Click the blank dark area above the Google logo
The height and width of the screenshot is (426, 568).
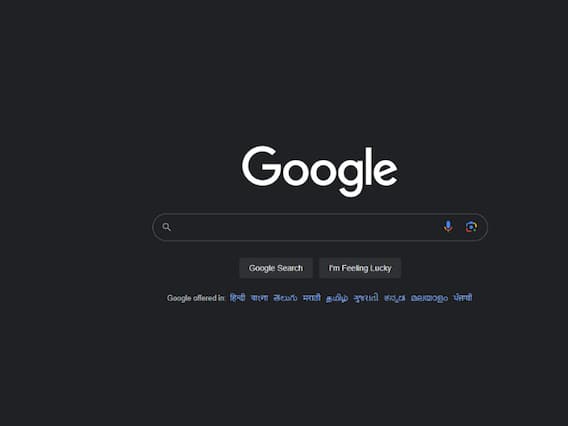click(x=319, y=72)
